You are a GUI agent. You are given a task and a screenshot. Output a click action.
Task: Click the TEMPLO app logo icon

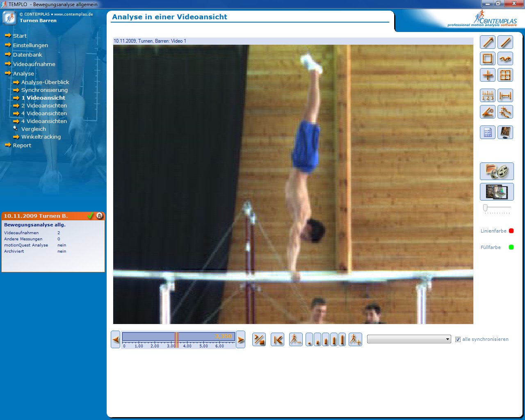(9, 18)
